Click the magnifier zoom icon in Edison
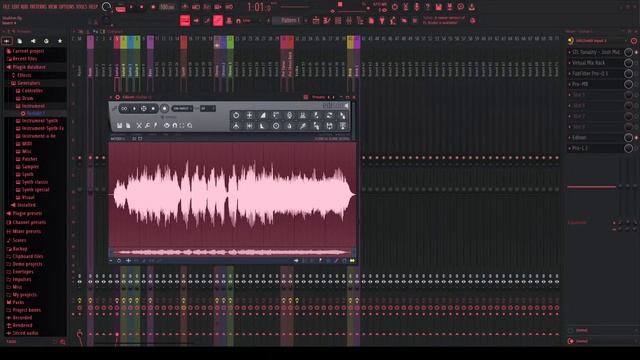The height and width of the screenshot is (360, 640). pos(190,126)
